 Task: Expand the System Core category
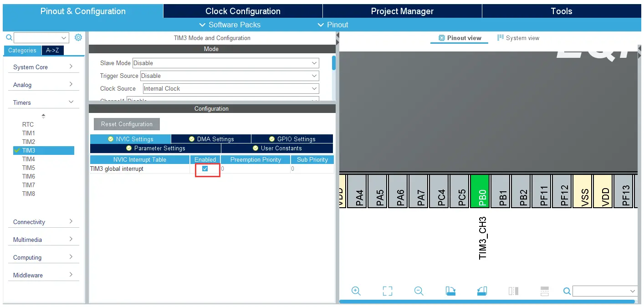point(43,67)
